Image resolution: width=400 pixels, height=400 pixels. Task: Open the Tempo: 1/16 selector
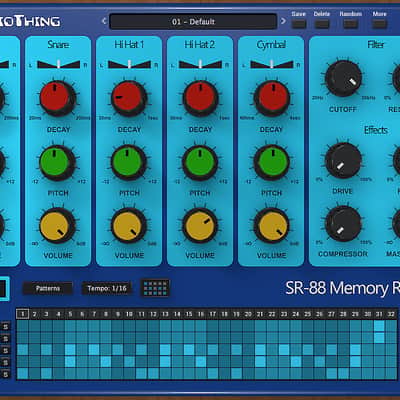coord(107,288)
